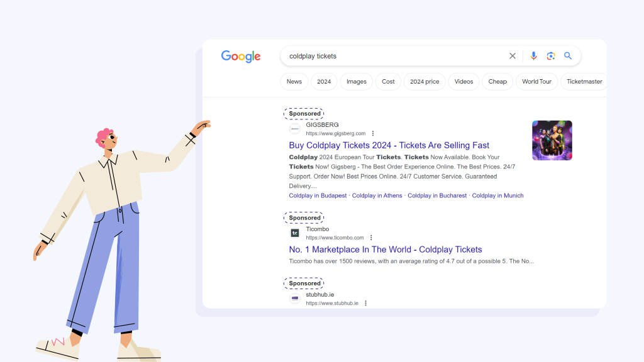Click the Coldplay concert thumbnail image
The image size is (644, 362).
[552, 140]
